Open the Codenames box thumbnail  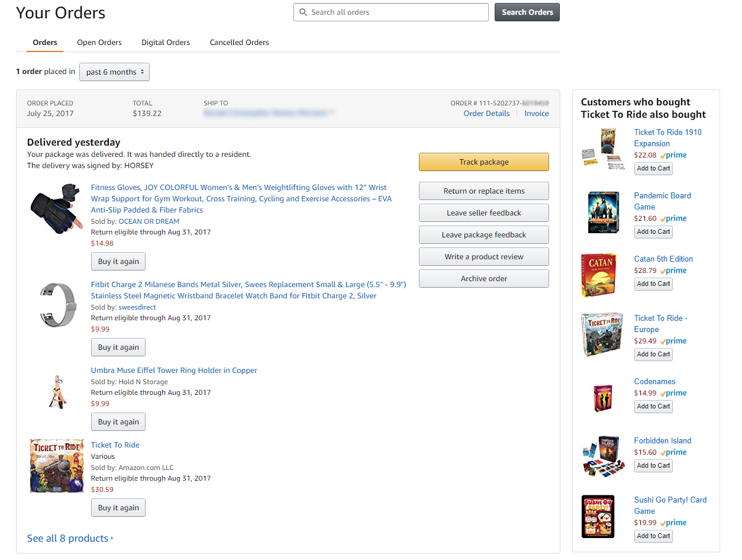click(603, 398)
